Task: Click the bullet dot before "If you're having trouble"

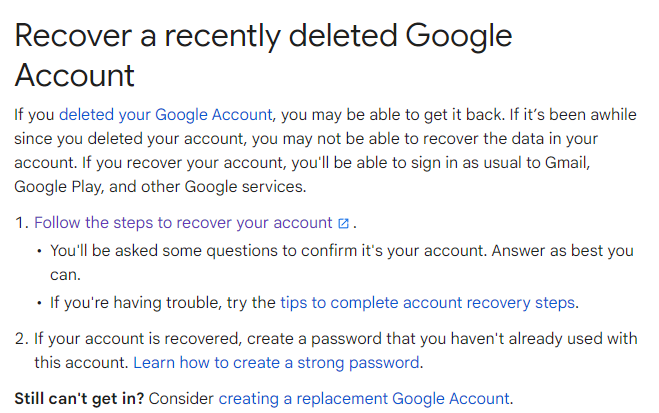Action: click(38, 302)
